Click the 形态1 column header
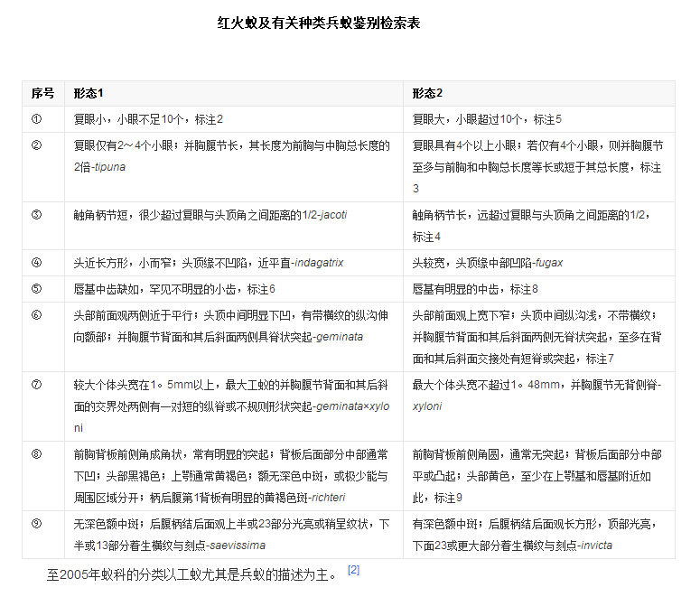 click(89, 93)
